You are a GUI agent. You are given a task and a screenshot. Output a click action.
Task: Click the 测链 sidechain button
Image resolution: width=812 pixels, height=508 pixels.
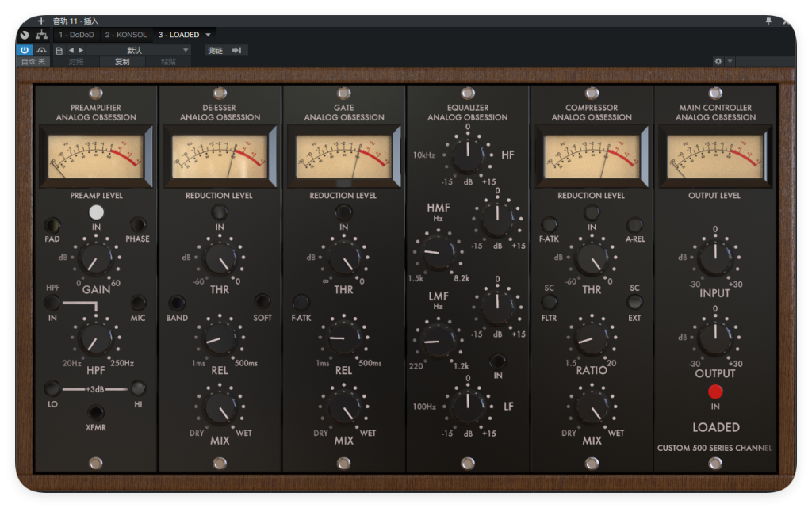coord(215,50)
